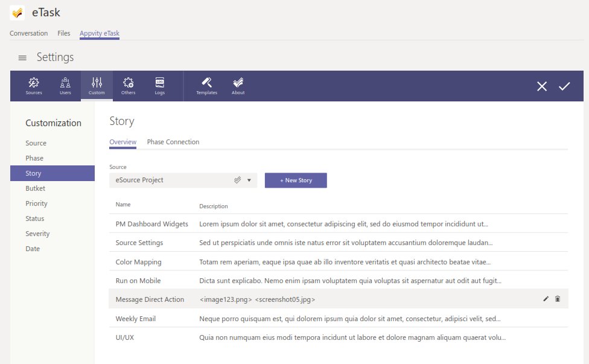589x364 pixels.
Task: Open the Sources settings icon
Action: pyautogui.click(x=34, y=86)
